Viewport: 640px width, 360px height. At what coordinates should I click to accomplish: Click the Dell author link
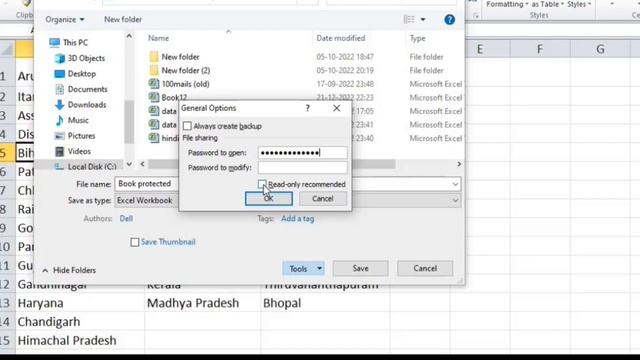tap(126, 218)
